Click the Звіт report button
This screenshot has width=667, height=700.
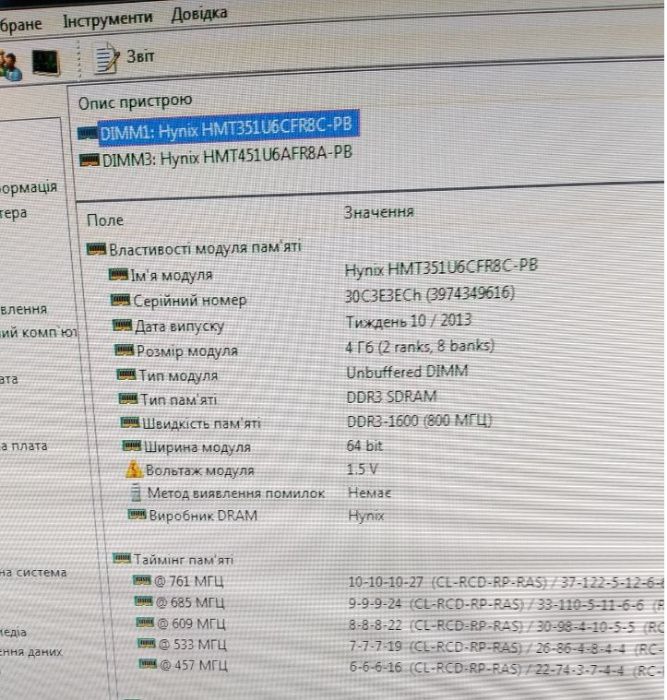coord(140,56)
